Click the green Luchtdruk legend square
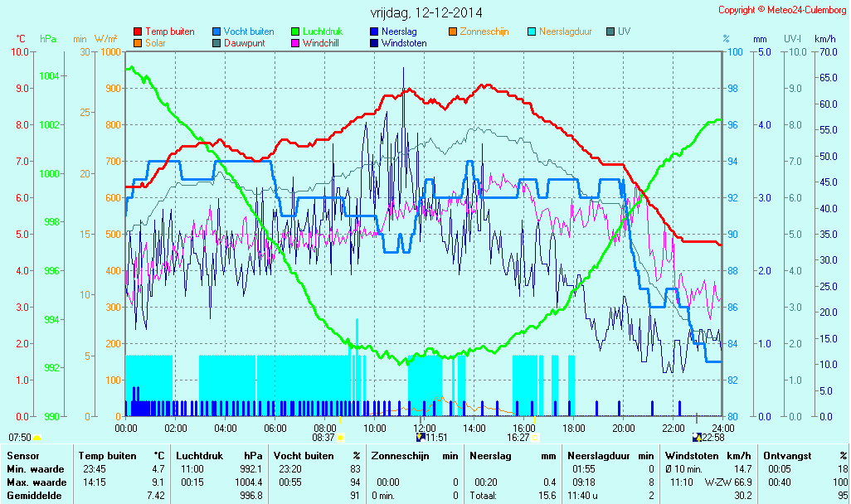The image size is (851, 504). point(295,32)
